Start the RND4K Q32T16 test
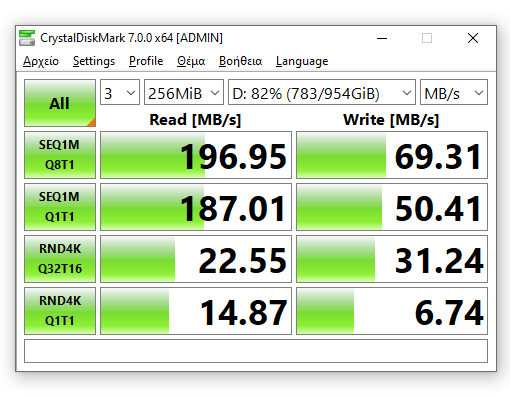 60,259
